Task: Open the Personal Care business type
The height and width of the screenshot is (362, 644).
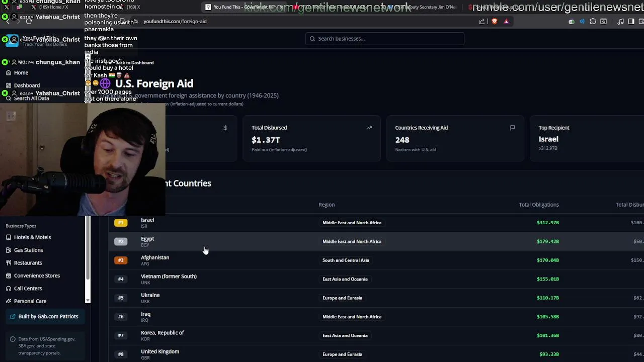Action: pos(30,301)
